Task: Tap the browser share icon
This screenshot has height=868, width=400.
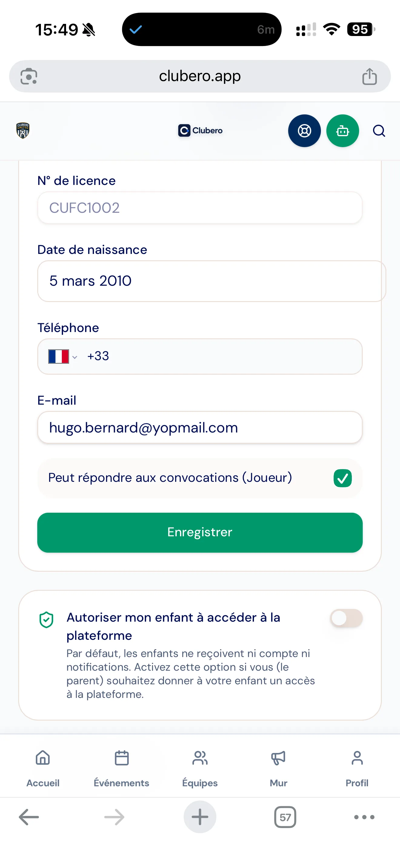Action: [369, 77]
